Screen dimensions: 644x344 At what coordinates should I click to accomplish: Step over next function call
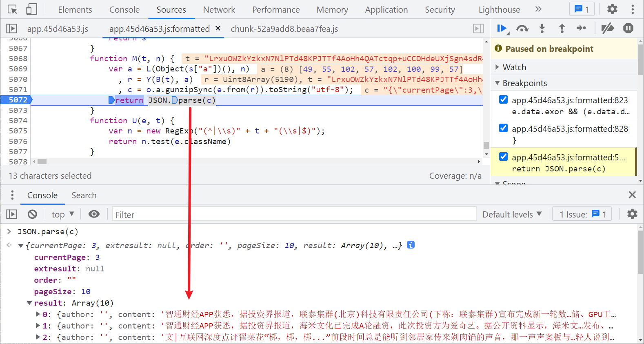[522, 29]
